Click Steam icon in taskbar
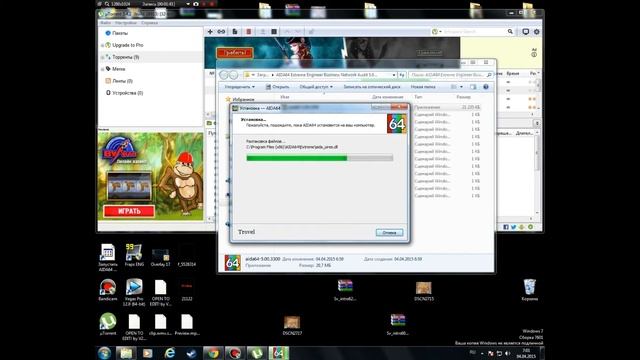Image resolution: width=640 pixels, height=360 pixels. pos(191,353)
